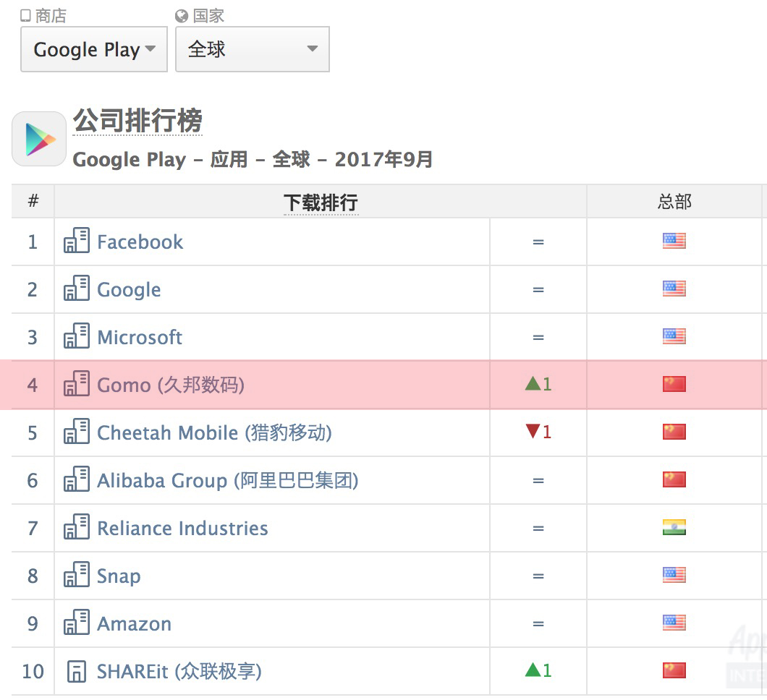The height and width of the screenshot is (700, 767).
Task: Open the Reliance Industries link
Action: click(x=182, y=529)
